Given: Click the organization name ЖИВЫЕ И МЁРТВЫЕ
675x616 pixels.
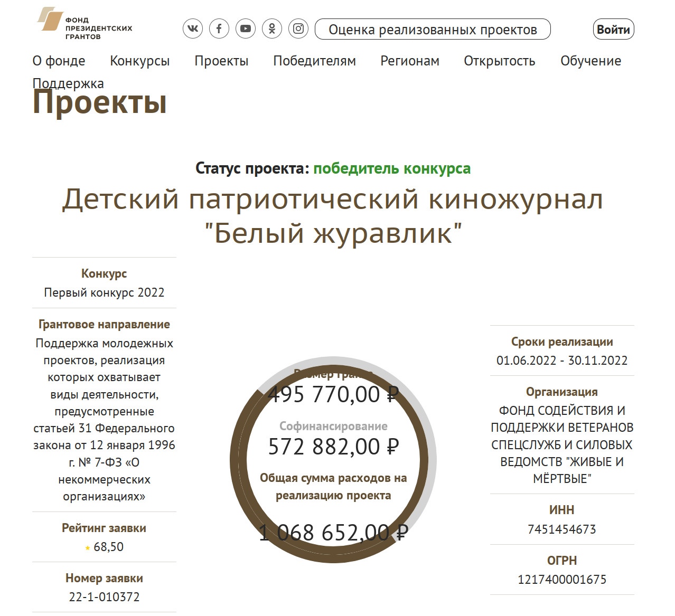Looking at the screenshot, I should click(562, 444).
